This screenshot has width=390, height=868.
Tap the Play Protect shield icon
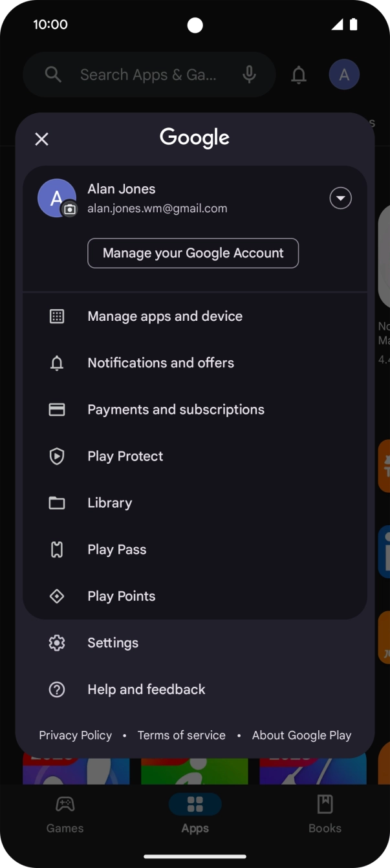point(57,457)
